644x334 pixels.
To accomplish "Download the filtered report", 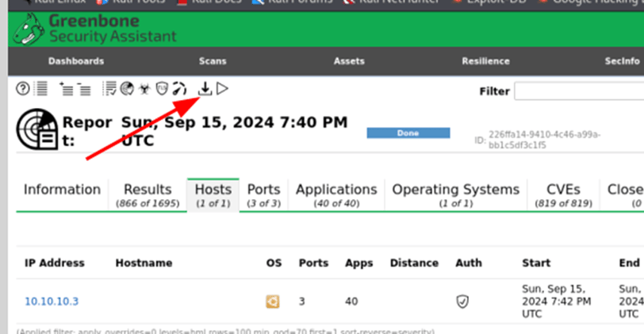I will coord(205,89).
